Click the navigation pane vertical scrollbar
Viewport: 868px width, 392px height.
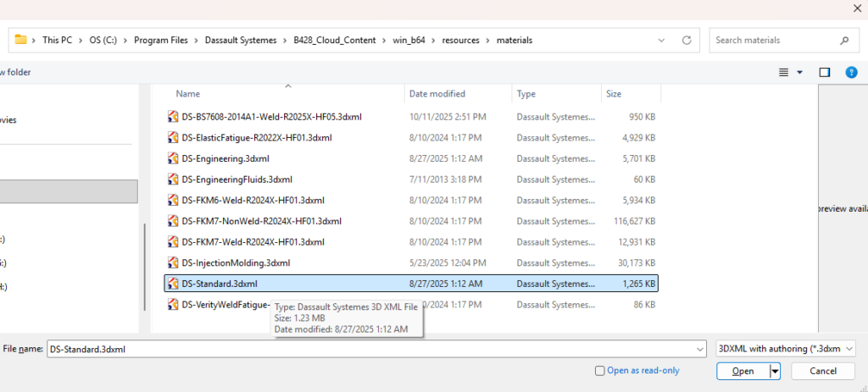tap(145, 267)
